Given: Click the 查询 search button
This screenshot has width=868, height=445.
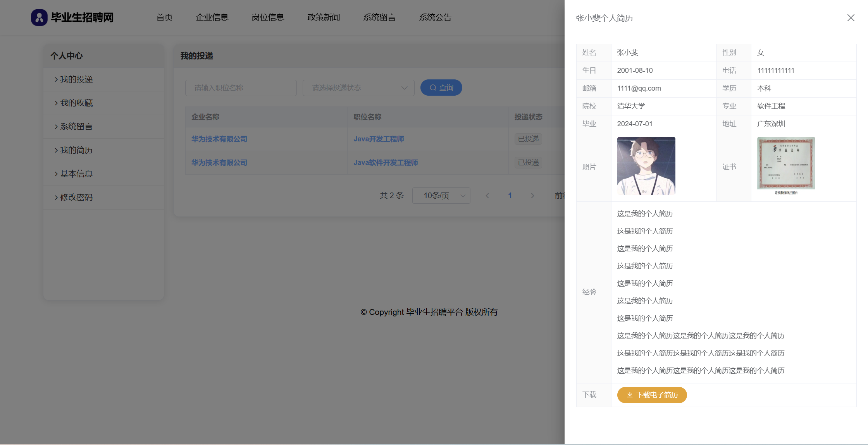Looking at the screenshot, I should point(441,88).
